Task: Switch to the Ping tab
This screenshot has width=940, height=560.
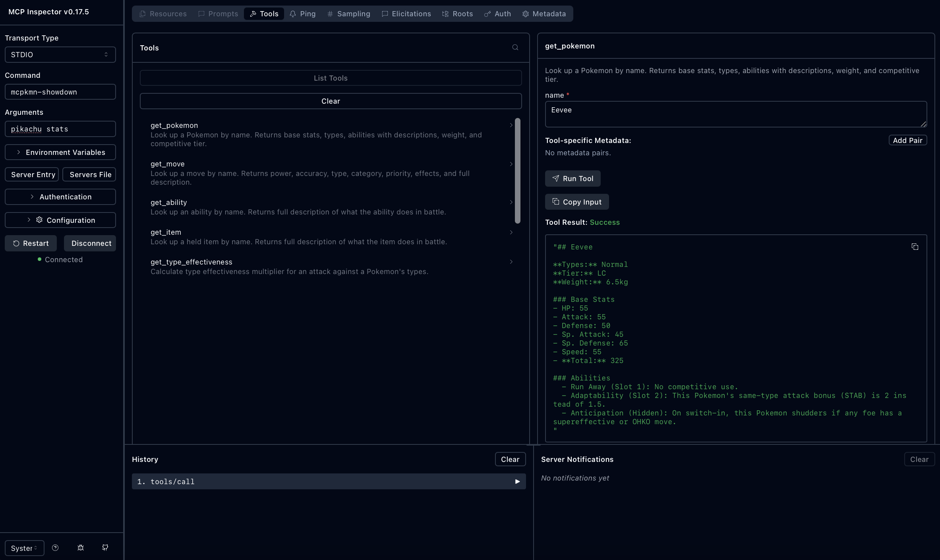Action: 303,14
